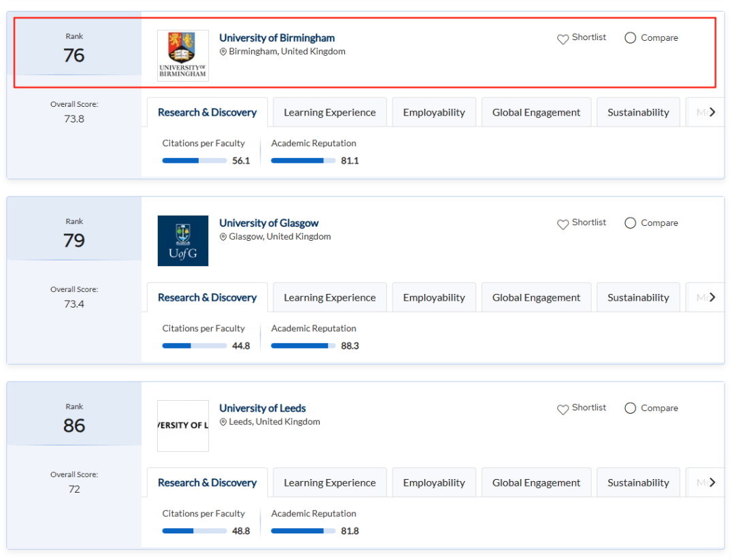Open the UofG Glasgow logo thumbnail
Screen dimensions: 732x560
click(x=183, y=240)
